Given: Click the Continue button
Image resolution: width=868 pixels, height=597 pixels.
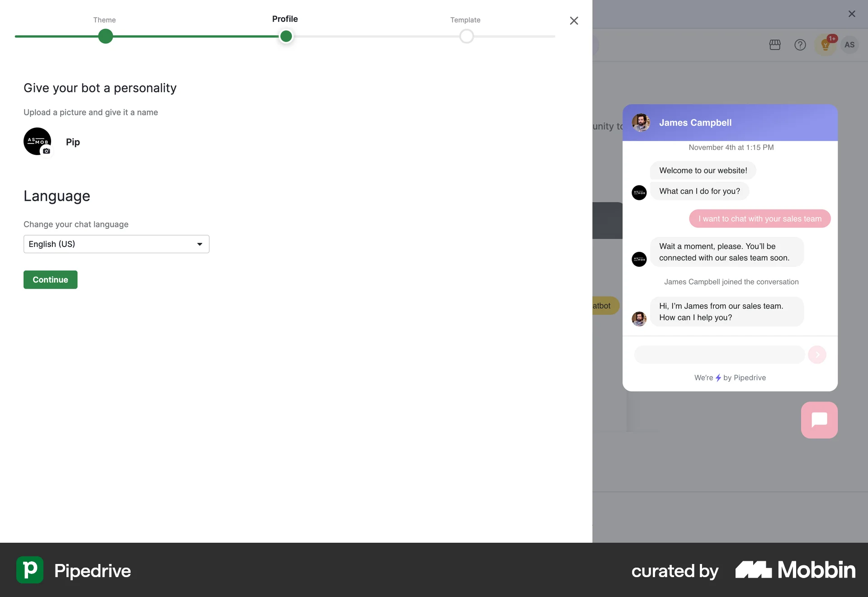Looking at the screenshot, I should click(x=50, y=280).
